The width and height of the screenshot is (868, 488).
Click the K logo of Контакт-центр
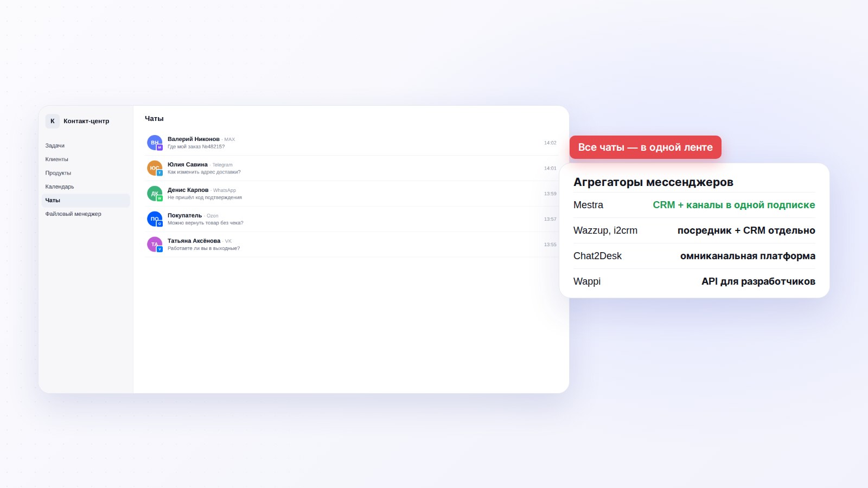tap(53, 121)
